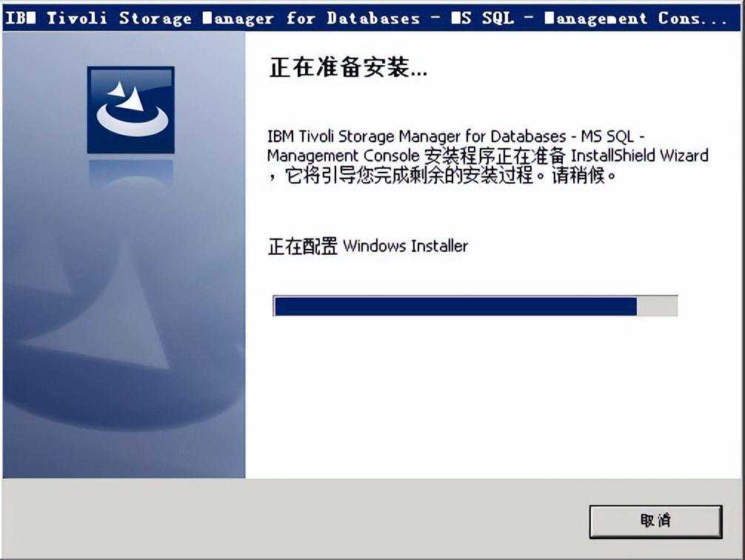This screenshot has height=560, width=745.
Task: Click the empty white area below progress bar
Action: pos(493,399)
